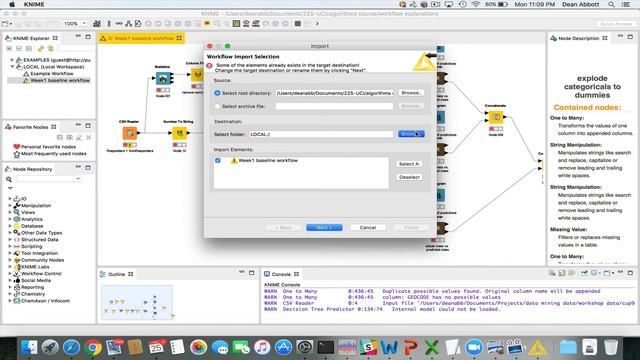Expand the Scripting node category
The height and width of the screenshot is (360, 640).
(x=10, y=246)
